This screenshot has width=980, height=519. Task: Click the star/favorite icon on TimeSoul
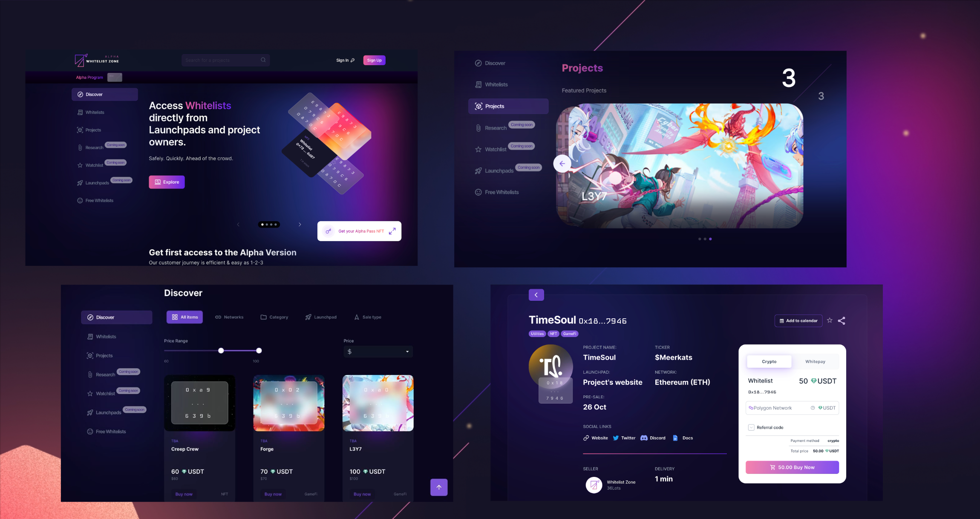[829, 320]
